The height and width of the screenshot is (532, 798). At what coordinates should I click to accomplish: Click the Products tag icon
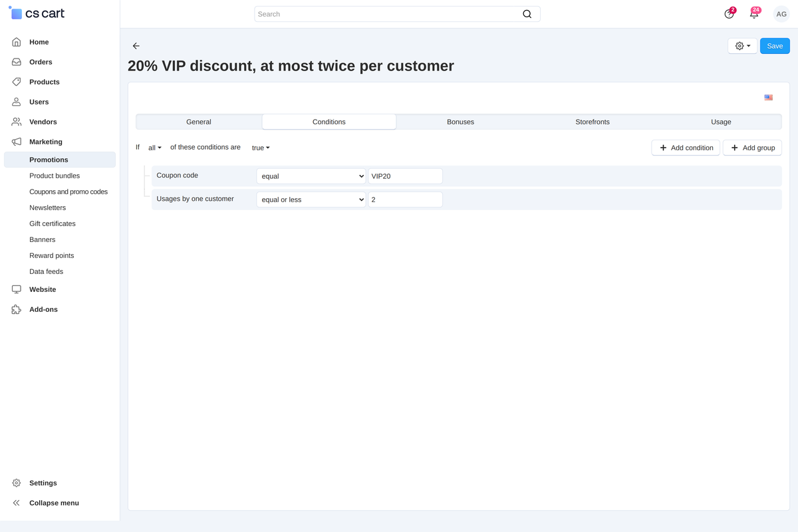17,82
